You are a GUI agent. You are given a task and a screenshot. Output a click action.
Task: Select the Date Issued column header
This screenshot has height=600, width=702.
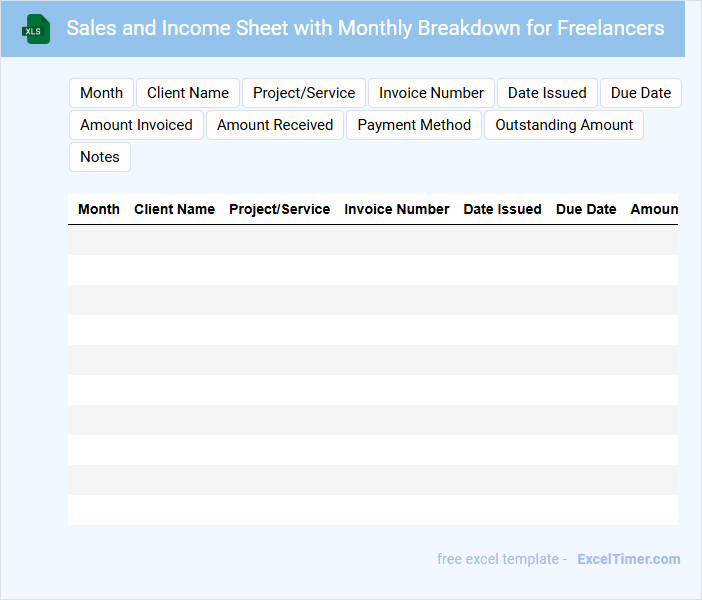pos(502,209)
